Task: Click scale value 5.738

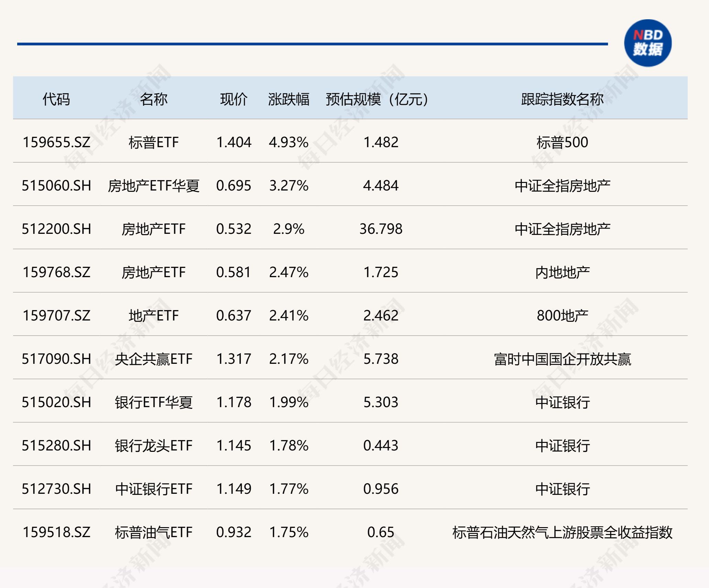Action: (x=381, y=359)
